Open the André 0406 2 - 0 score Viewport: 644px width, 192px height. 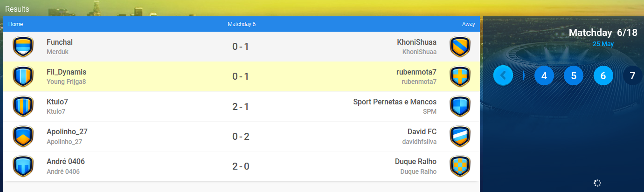(x=241, y=166)
